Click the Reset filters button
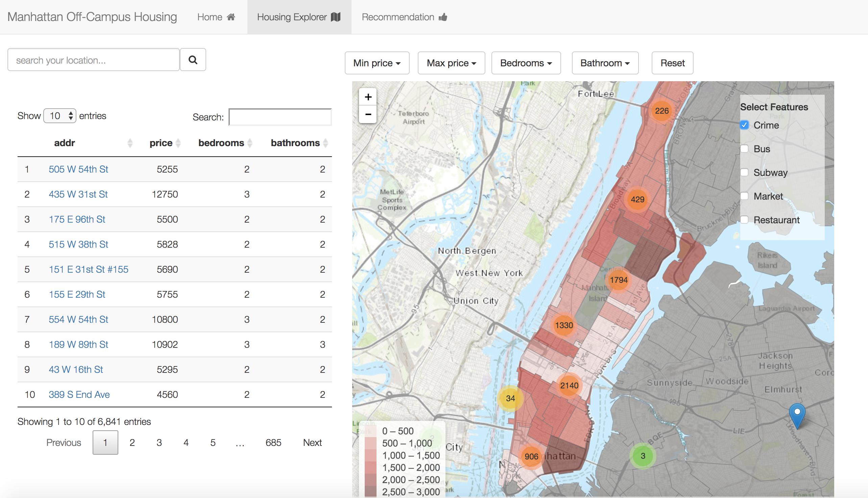This screenshot has width=868, height=498. point(672,63)
